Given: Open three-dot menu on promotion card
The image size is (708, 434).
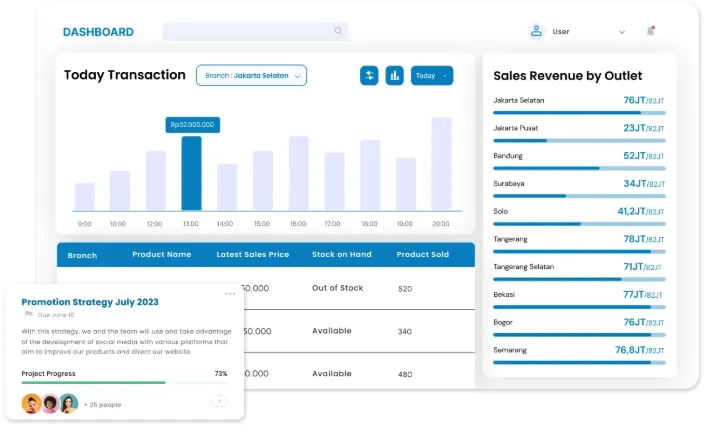Looking at the screenshot, I should [230, 294].
